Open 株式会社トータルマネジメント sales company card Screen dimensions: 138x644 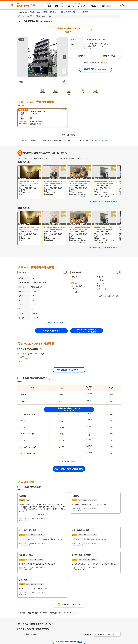[104, 228]
